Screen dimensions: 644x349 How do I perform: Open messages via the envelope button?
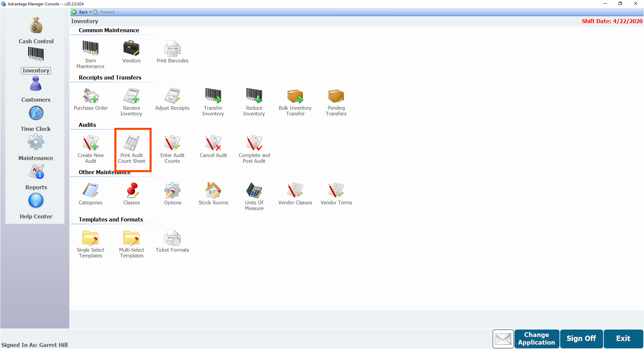click(x=503, y=339)
